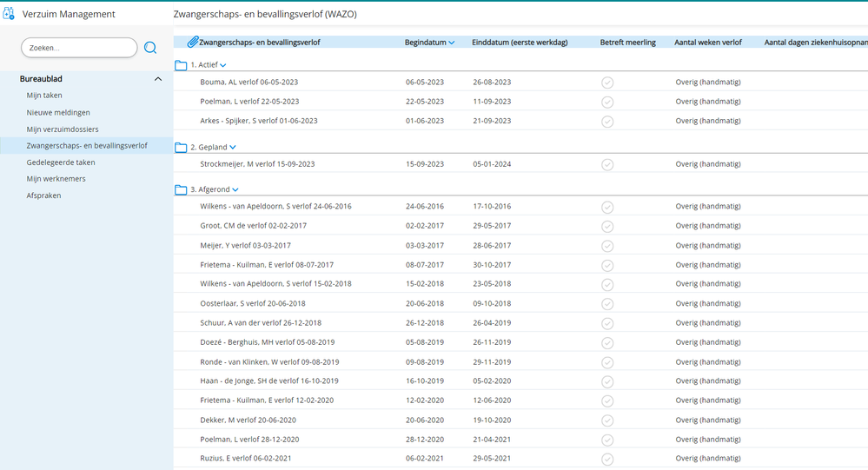The image size is (868, 470).
Task: Open Wilkens - van Apeldoorn verlof 15-02-2018
Action: click(x=275, y=283)
